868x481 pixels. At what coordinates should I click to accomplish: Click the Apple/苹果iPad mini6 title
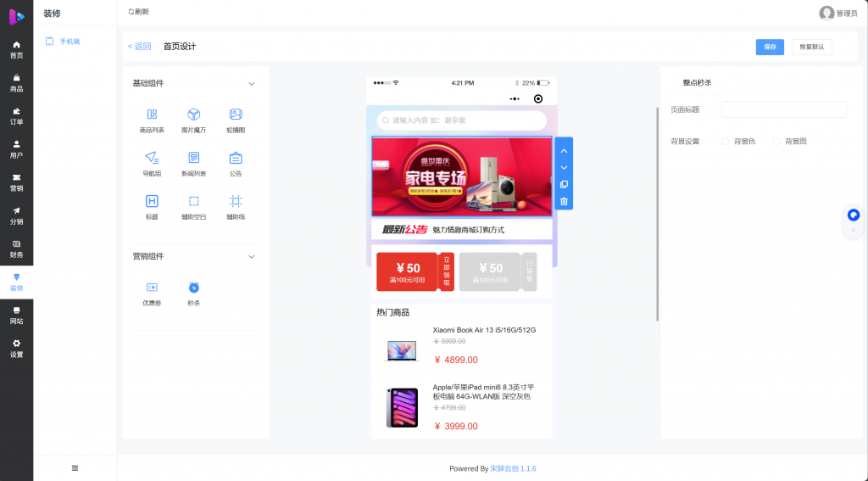pyautogui.click(x=483, y=392)
